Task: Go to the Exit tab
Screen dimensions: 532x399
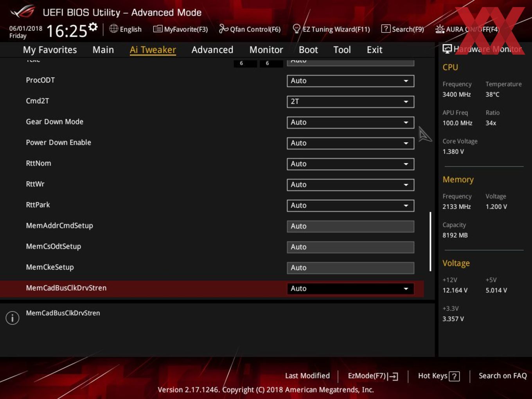Action: (374, 50)
